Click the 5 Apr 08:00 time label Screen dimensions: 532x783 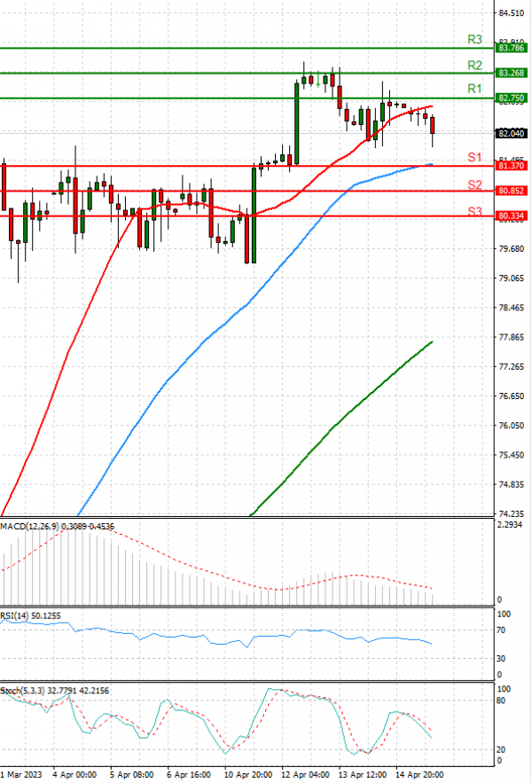131,774
